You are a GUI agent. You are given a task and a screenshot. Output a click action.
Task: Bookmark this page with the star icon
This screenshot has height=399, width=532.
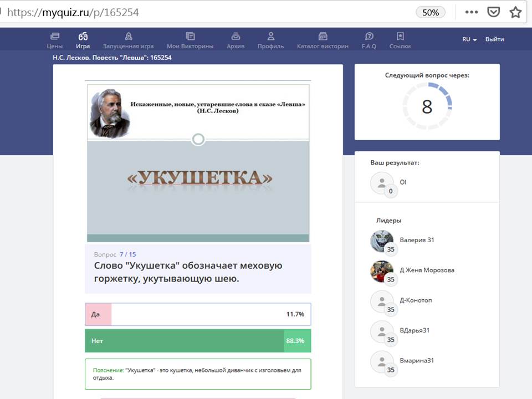tap(515, 12)
